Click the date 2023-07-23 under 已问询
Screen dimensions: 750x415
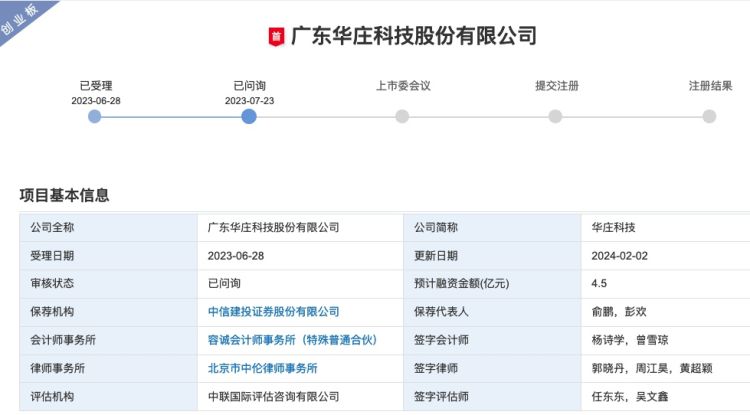click(250, 101)
